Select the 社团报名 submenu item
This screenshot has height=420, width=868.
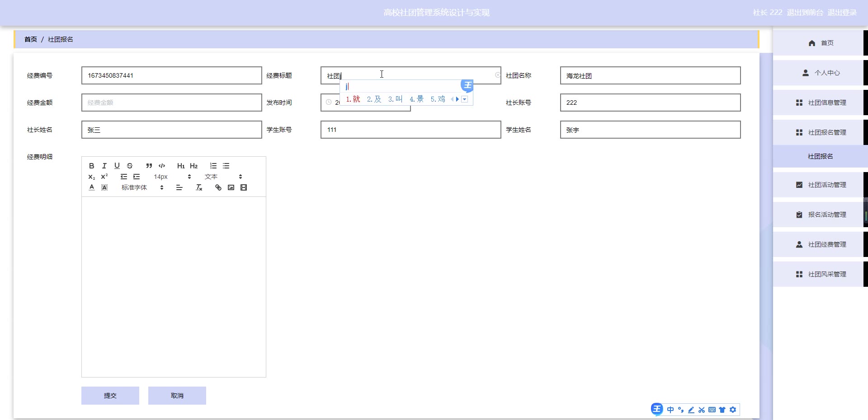(821, 156)
